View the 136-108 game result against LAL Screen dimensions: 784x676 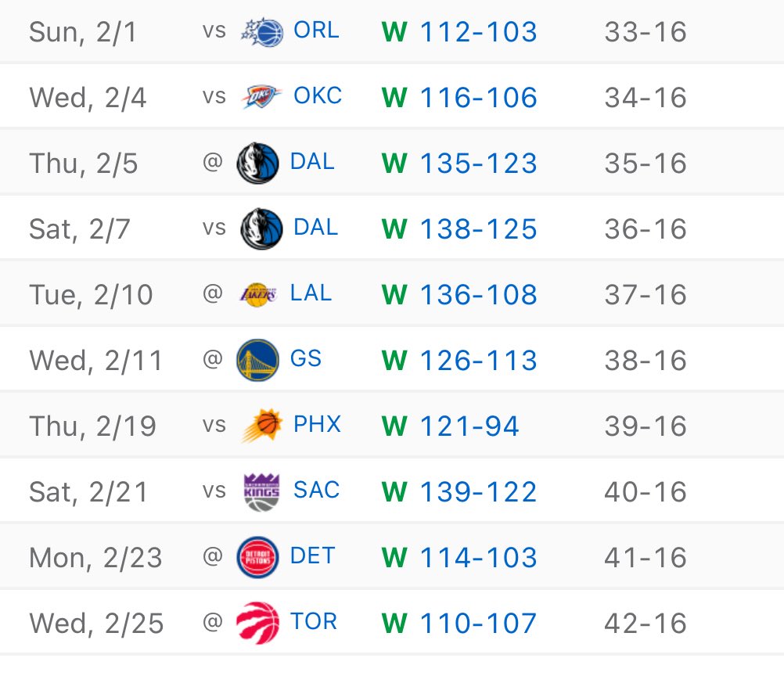pyautogui.click(x=478, y=295)
